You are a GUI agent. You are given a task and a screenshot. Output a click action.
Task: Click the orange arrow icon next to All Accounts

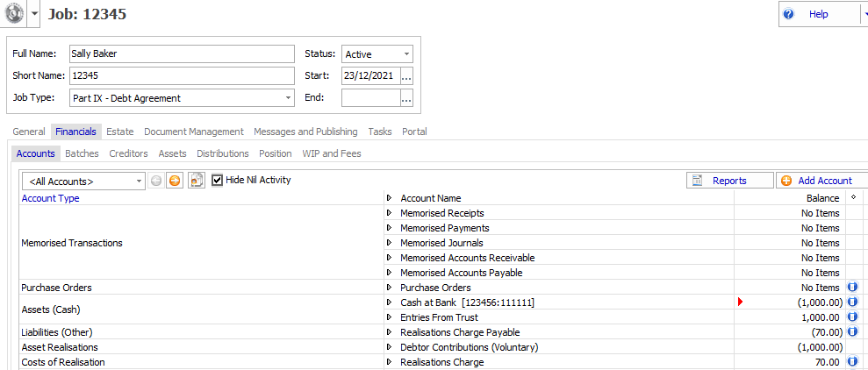[x=175, y=181]
